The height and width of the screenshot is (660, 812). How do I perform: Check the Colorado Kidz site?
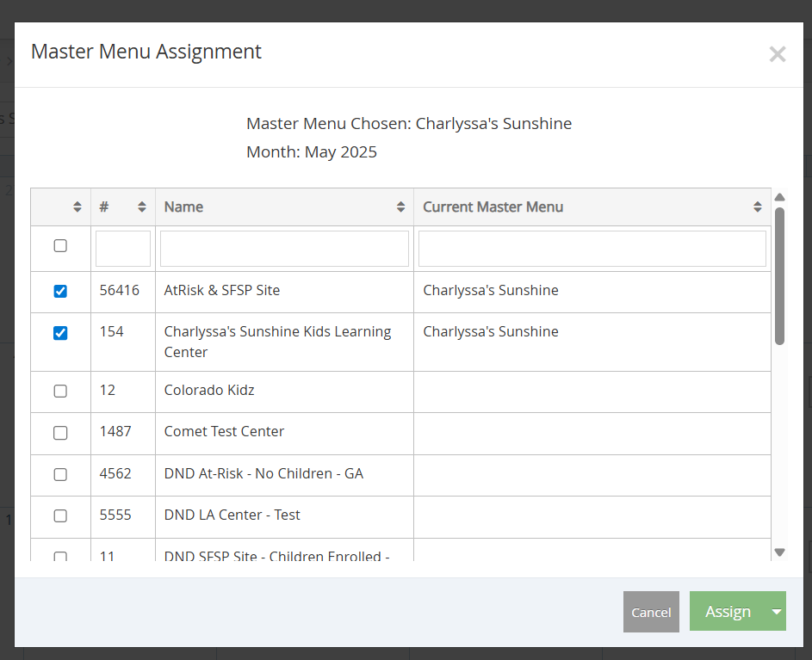click(60, 391)
